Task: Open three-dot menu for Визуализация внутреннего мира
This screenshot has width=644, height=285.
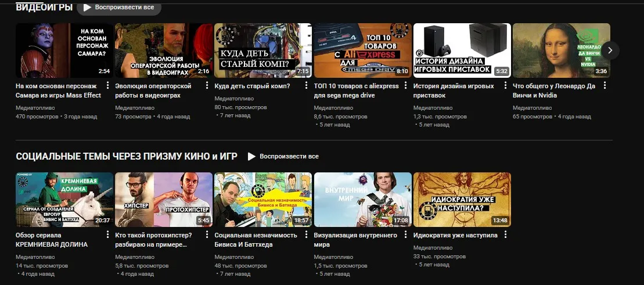Action: tap(406, 235)
